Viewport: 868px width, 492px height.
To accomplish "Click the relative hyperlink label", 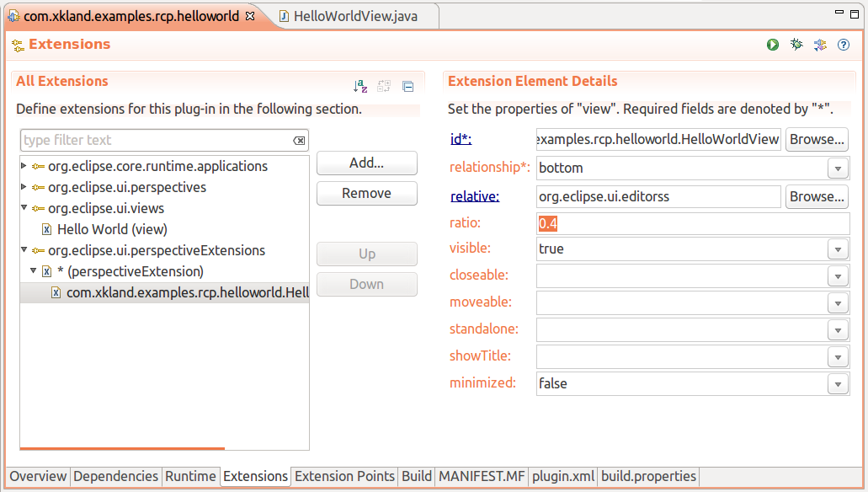I will click(x=475, y=196).
